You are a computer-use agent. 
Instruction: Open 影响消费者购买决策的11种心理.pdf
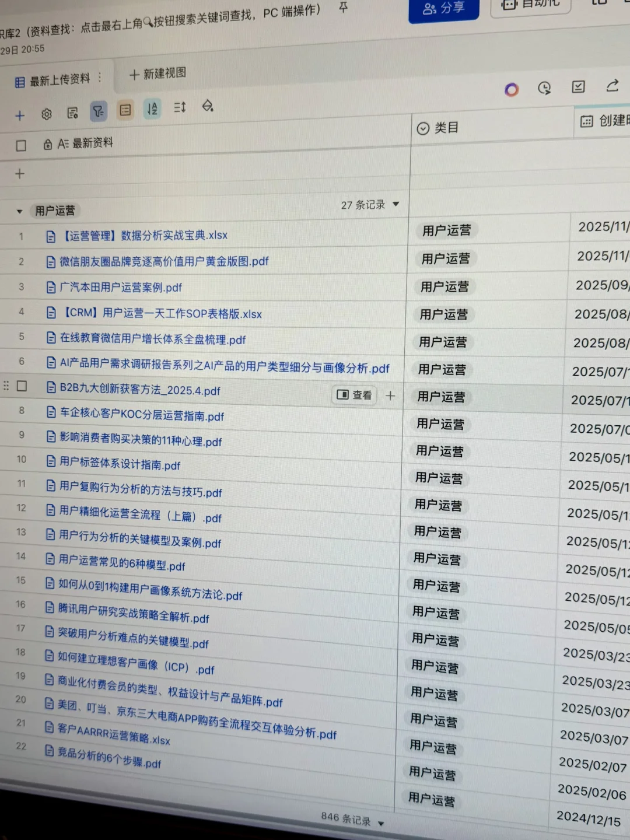(x=141, y=439)
